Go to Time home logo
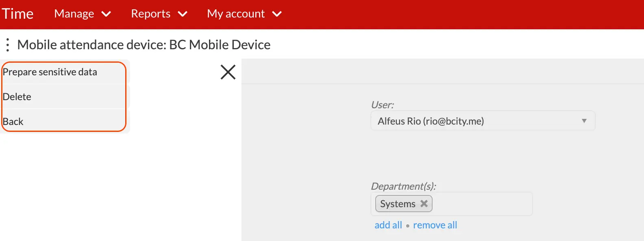Viewport: 644px width, 241px height. coord(17,14)
